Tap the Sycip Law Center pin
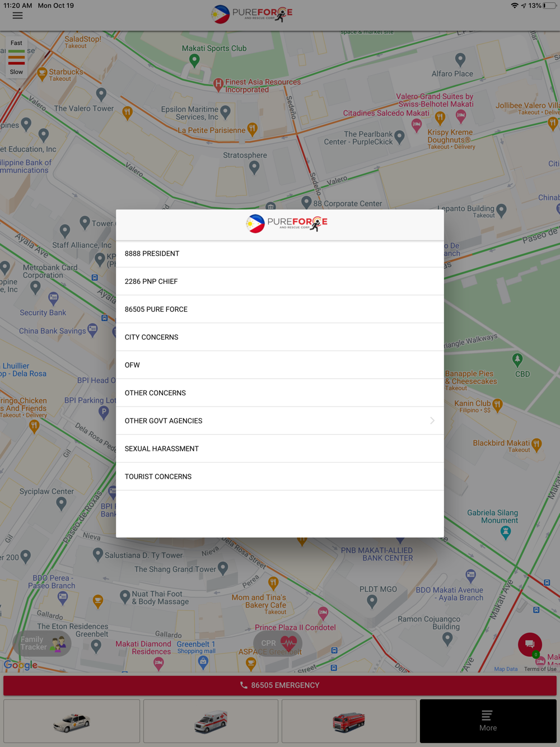Viewport: 560px width, 747px height. coord(62,504)
